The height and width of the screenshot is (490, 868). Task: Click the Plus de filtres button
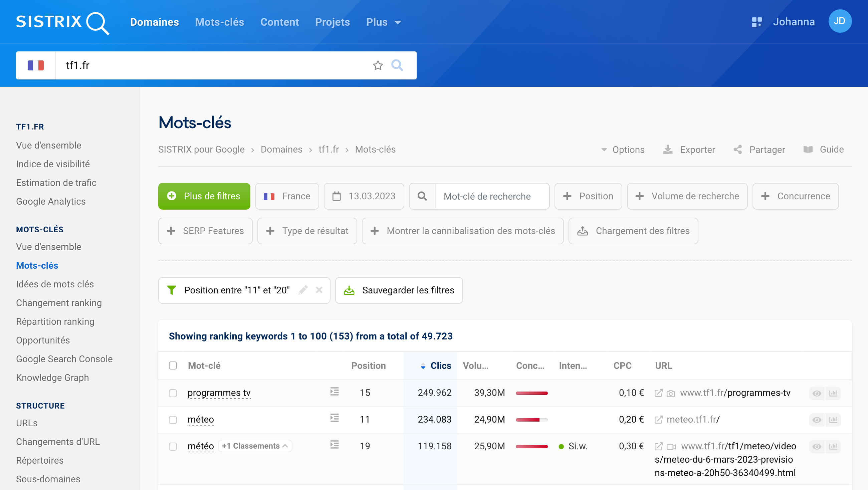pyautogui.click(x=204, y=196)
